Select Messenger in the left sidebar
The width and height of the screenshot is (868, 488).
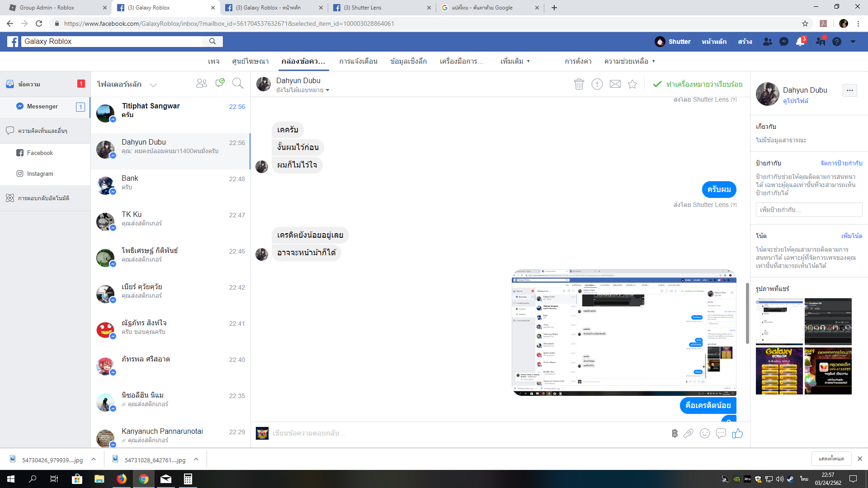[x=45, y=107]
